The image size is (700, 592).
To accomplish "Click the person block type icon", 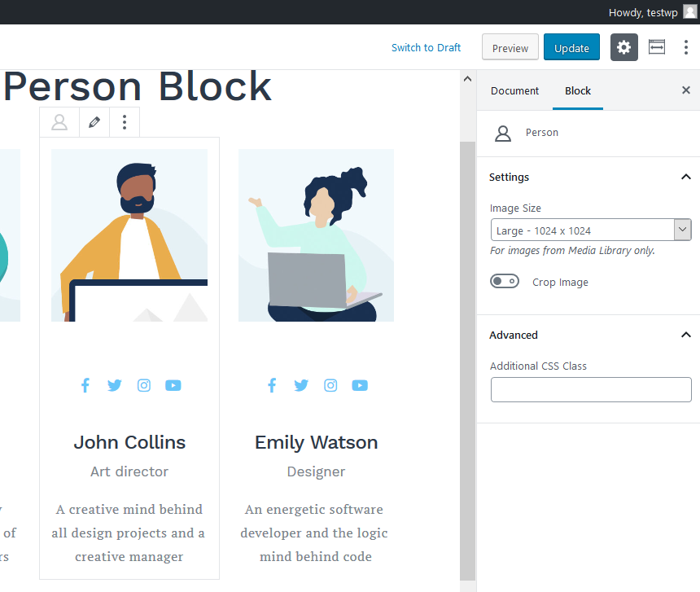I will point(59,122).
